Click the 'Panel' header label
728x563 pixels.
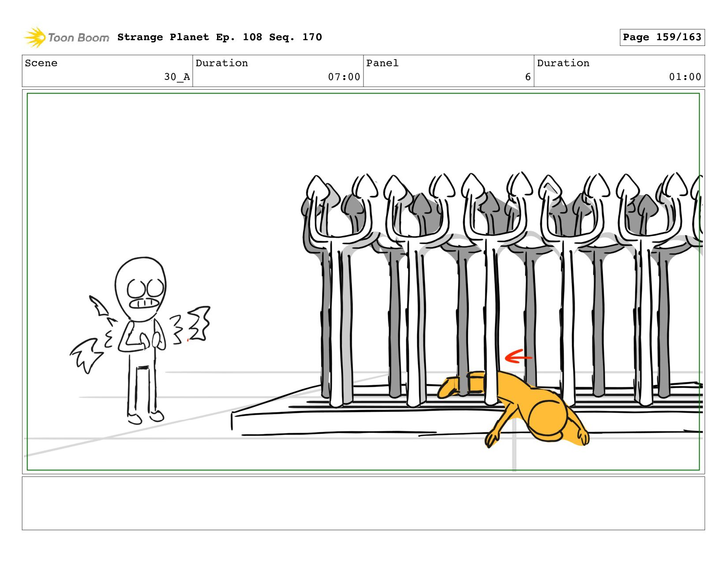(x=383, y=63)
